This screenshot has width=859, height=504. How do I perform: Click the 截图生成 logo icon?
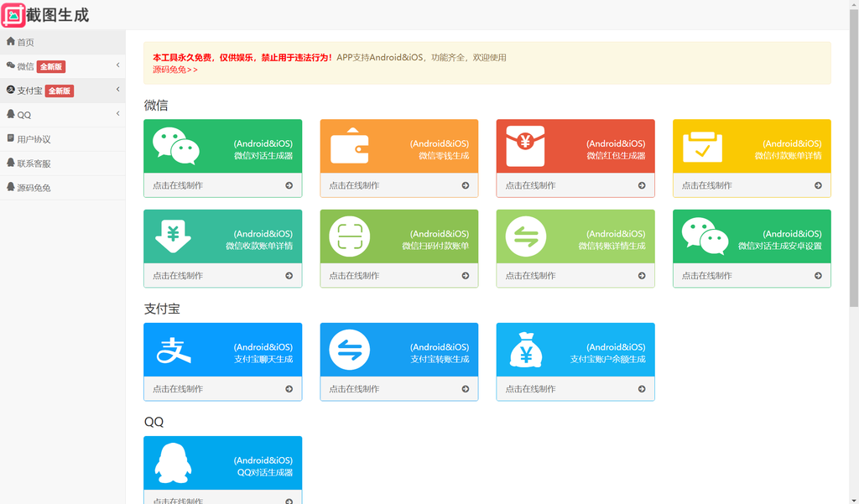pos(13,15)
